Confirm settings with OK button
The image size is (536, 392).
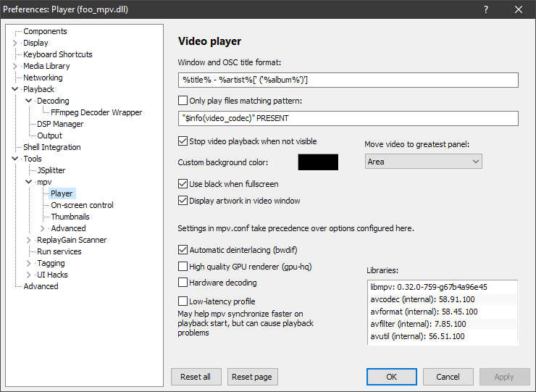(x=391, y=377)
